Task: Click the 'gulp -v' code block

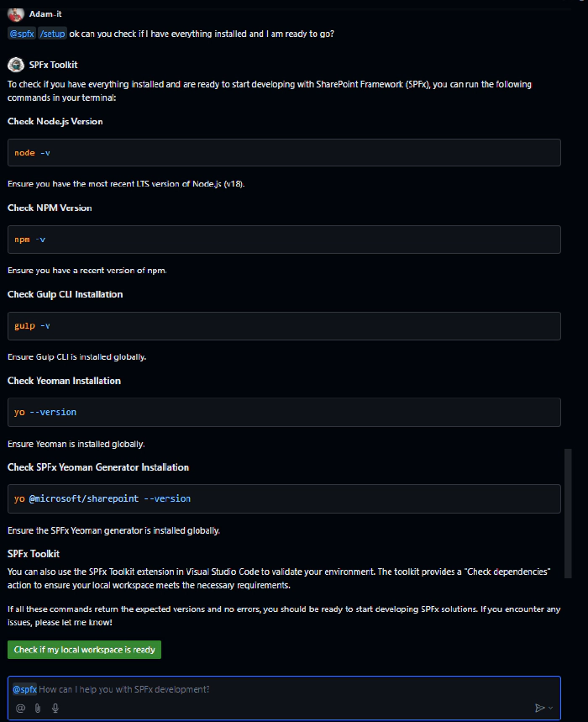Action: (283, 325)
